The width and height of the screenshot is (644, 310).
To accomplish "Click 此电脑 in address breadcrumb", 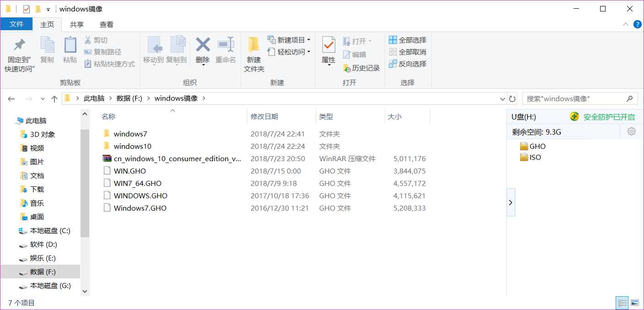I will pos(94,98).
